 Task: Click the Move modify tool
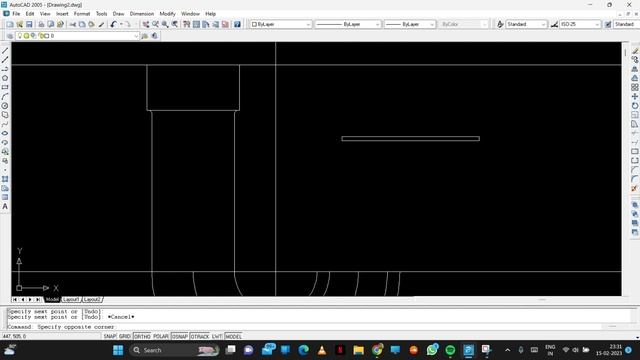click(x=635, y=97)
